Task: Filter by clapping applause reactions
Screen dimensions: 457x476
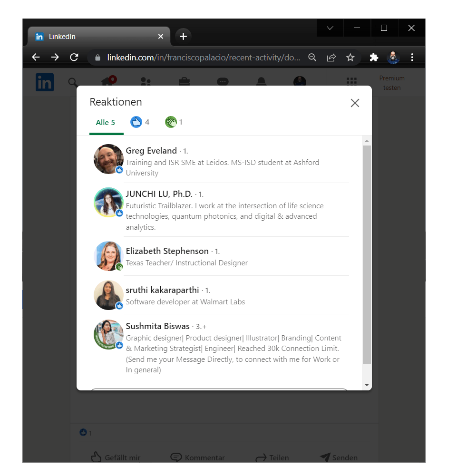Action: tap(174, 122)
